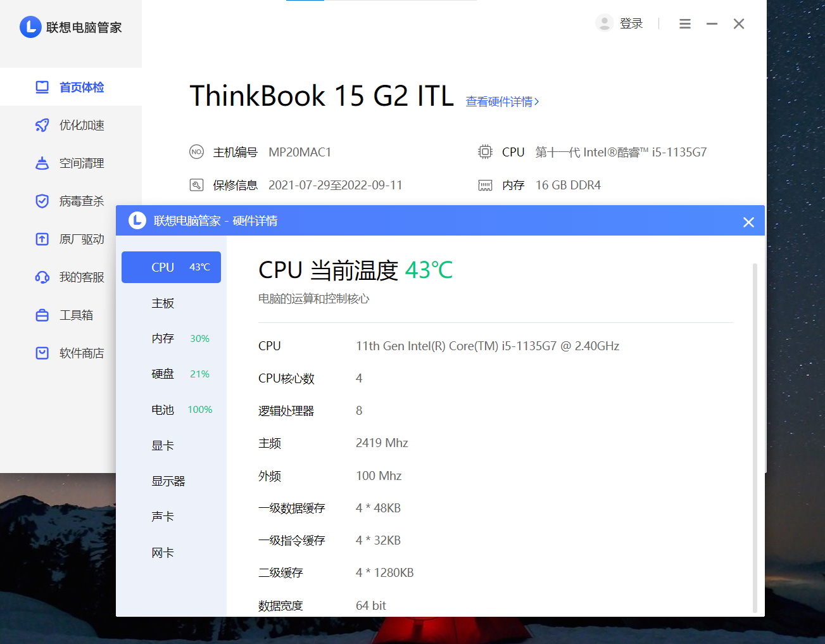Click the CPU chip icon in the main window
The width and height of the screenshot is (825, 644).
485,152
